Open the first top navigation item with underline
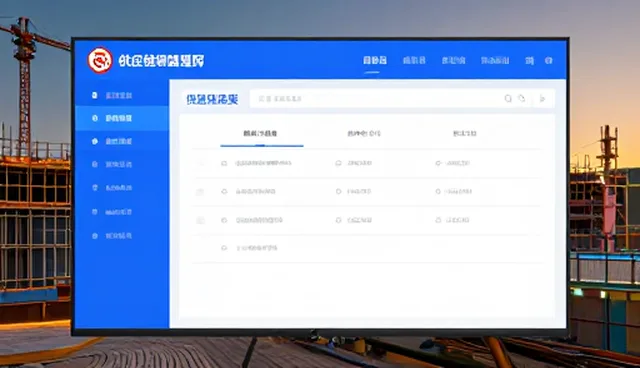 [x=375, y=60]
